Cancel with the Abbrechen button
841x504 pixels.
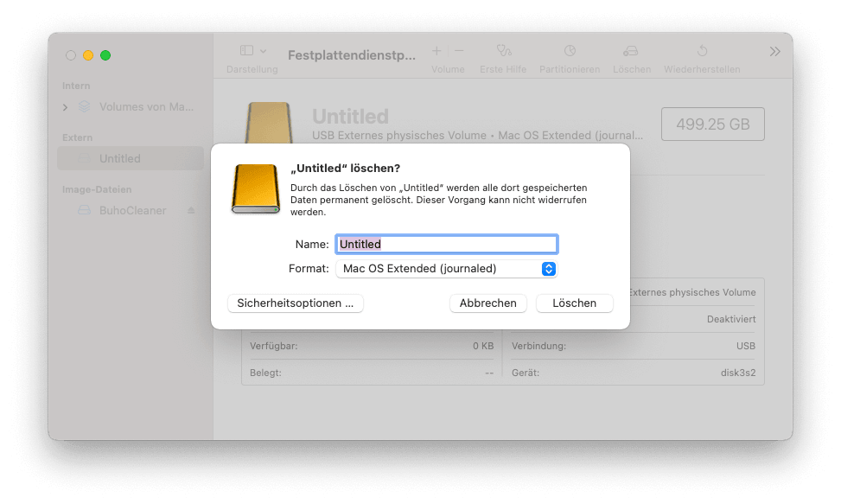tap(488, 303)
